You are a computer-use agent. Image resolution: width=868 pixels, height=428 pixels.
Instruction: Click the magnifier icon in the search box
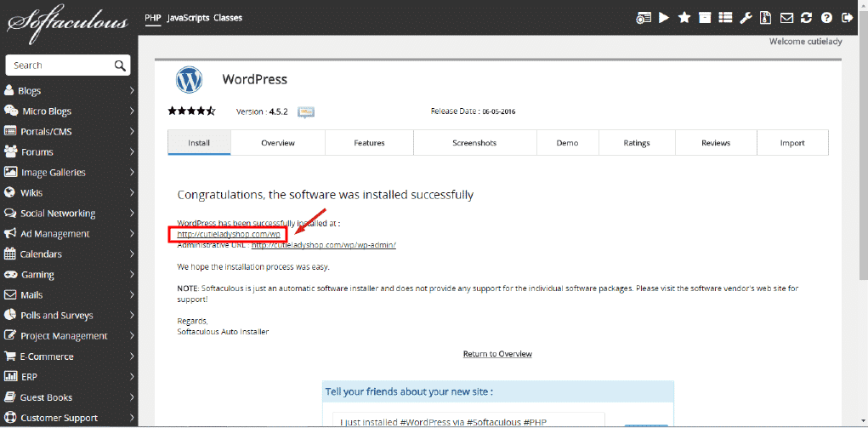(120, 66)
